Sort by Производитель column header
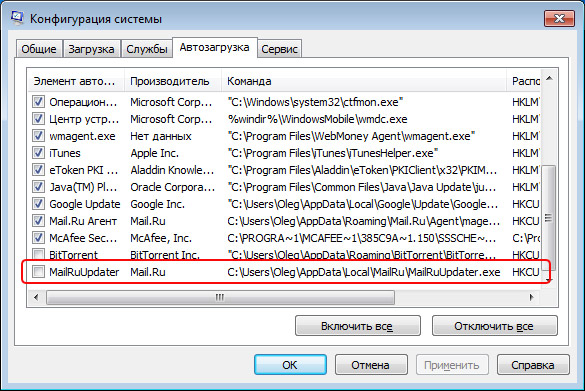 173,81
